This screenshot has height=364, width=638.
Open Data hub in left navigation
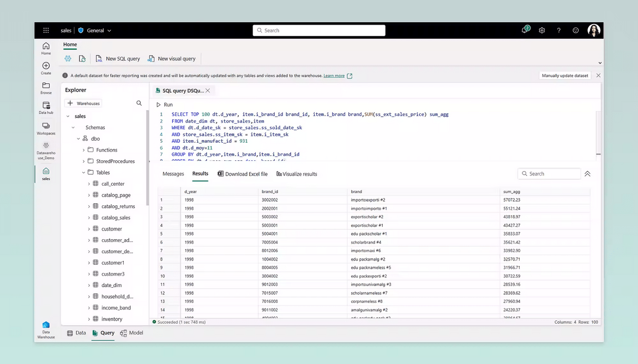pos(46,108)
